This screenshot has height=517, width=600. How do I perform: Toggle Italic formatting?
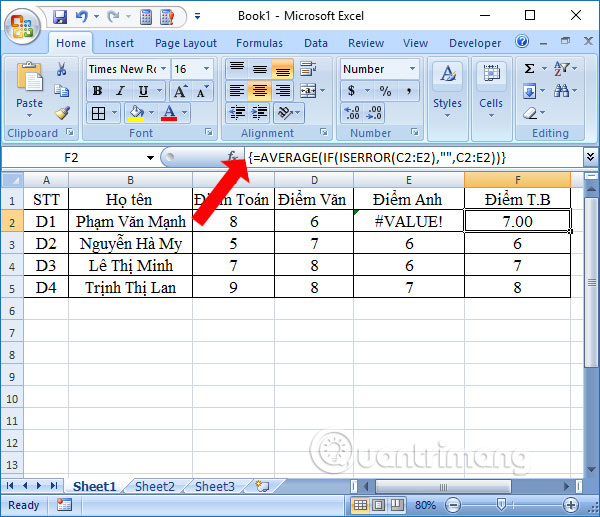[x=120, y=91]
